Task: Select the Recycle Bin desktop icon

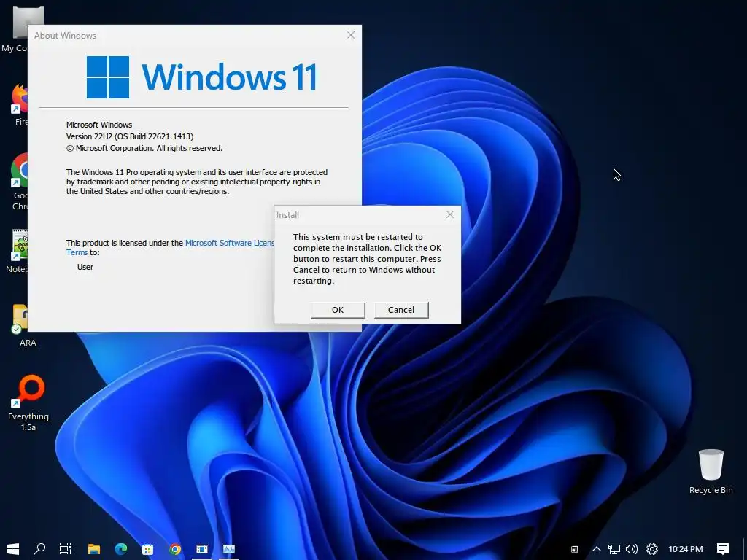Action: [x=711, y=472]
